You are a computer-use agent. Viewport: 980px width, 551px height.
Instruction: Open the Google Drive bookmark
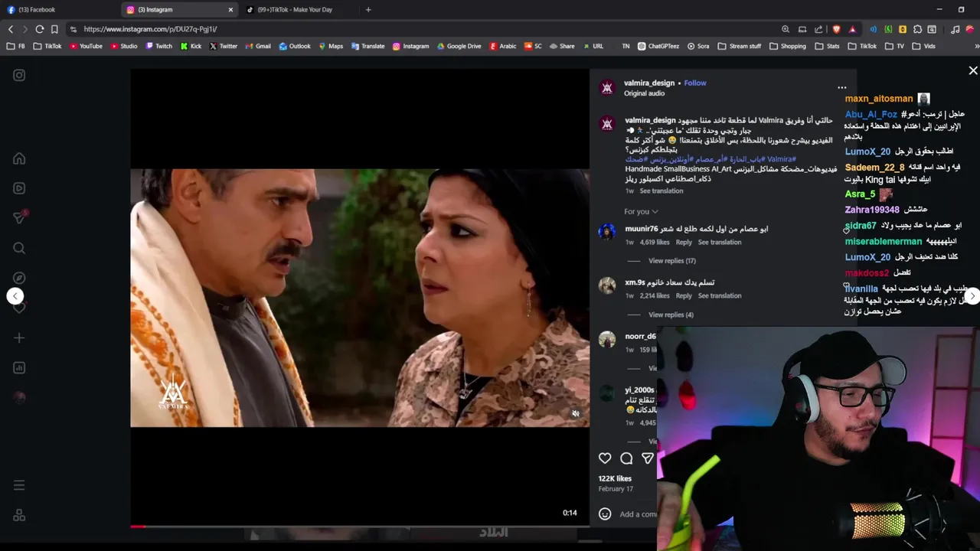(459, 46)
